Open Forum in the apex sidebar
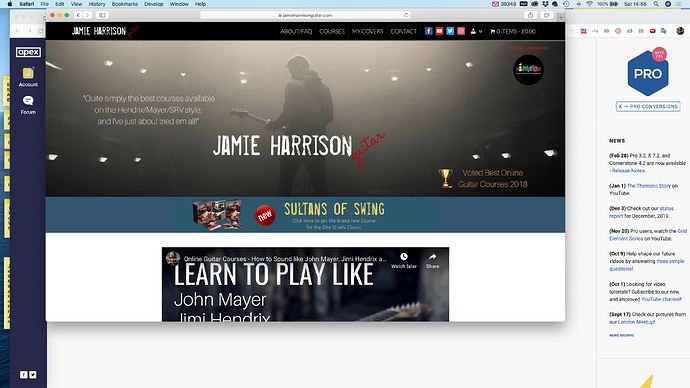The width and height of the screenshot is (690, 388). click(x=28, y=105)
